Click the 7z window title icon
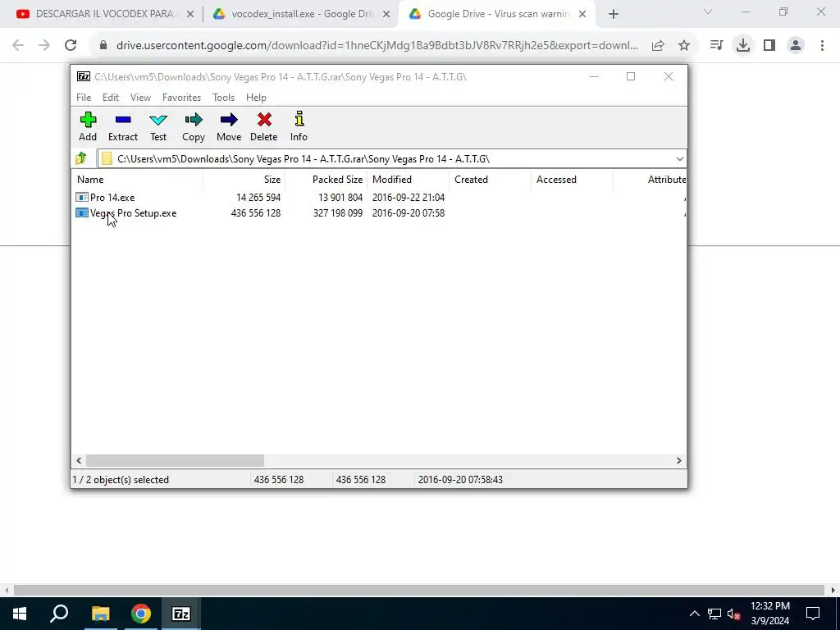Image resolution: width=840 pixels, height=630 pixels. pyautogui.click(x=84, y=76)
